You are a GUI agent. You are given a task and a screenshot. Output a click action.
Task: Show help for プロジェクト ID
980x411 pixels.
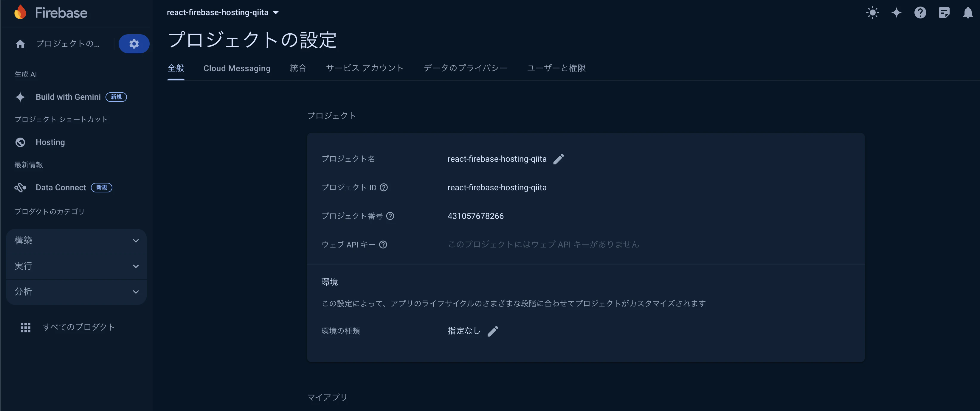pyautogui.click(x=384, y=187)
